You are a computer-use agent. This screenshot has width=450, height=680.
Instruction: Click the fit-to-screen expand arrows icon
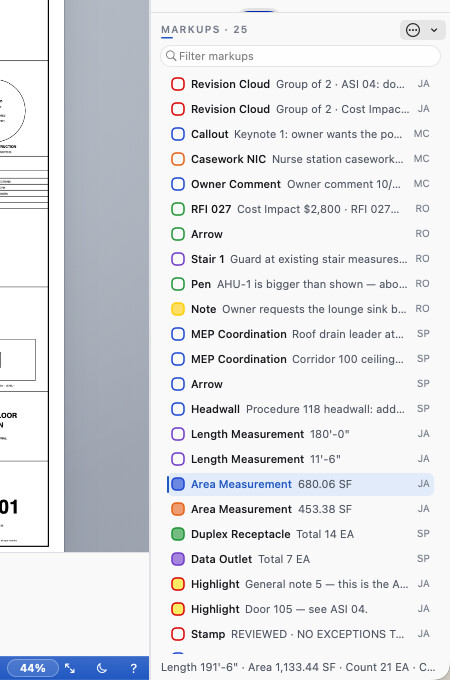point(70,668)
